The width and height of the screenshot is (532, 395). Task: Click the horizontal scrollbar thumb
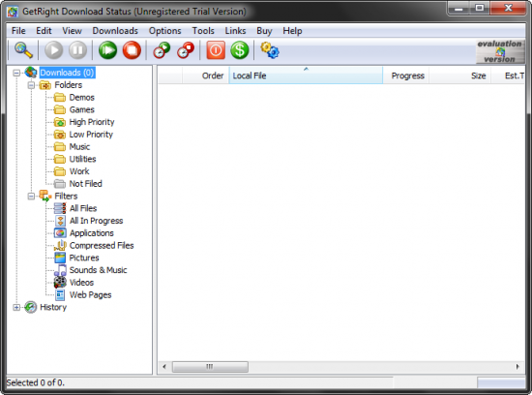click(210, 367)
